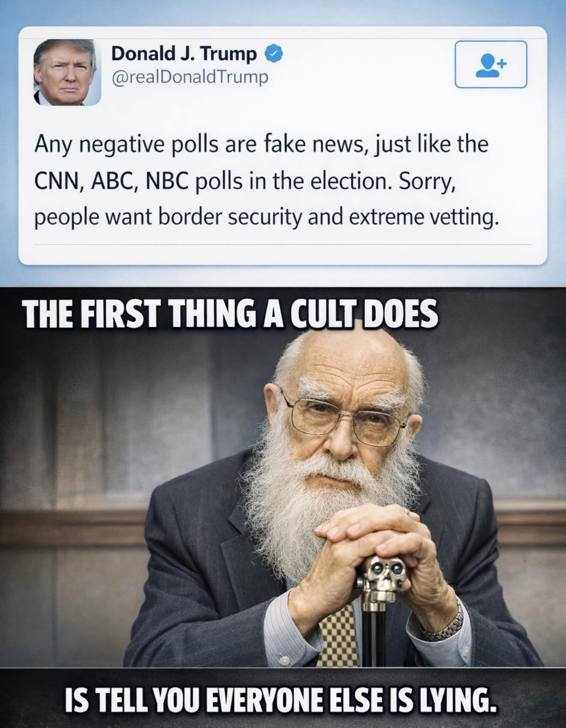
Task: Click the "Any negative polls" tweet line
Action: click(x=261, y=144)
